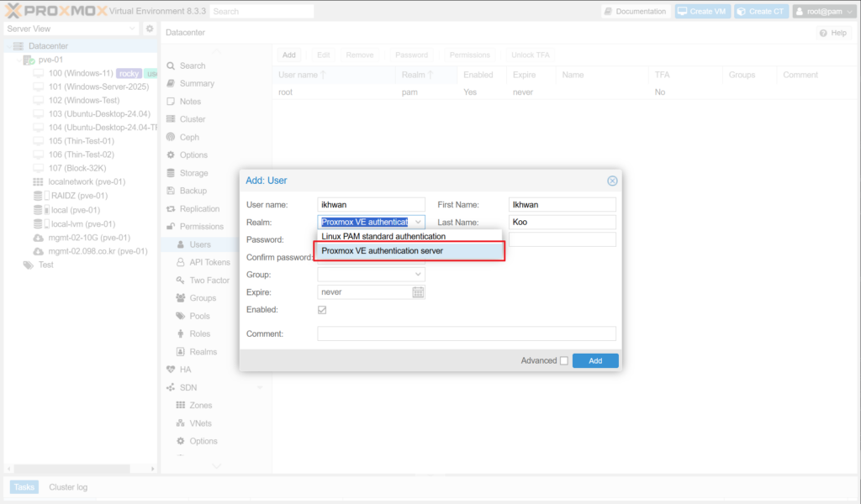Click the Comment input field
861x504 pixels.
point(466,334)
